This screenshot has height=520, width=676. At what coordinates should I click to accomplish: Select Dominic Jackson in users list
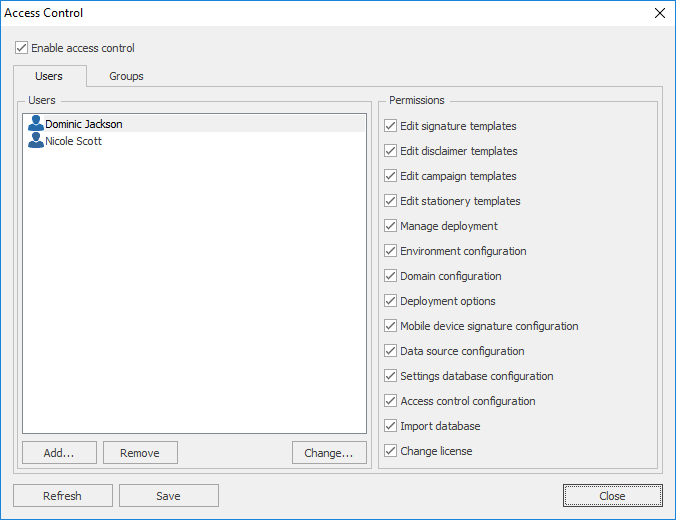[x=194, y=124]
